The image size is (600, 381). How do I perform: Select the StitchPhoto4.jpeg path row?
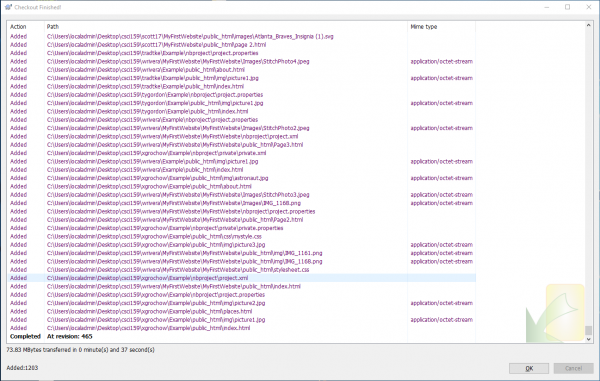coord(242,62)
